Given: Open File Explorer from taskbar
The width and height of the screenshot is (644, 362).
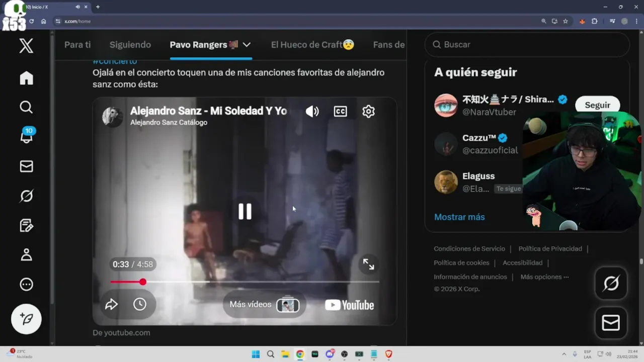Looking at the screenshot, I should pyautogui.click(x=285, y=354).
